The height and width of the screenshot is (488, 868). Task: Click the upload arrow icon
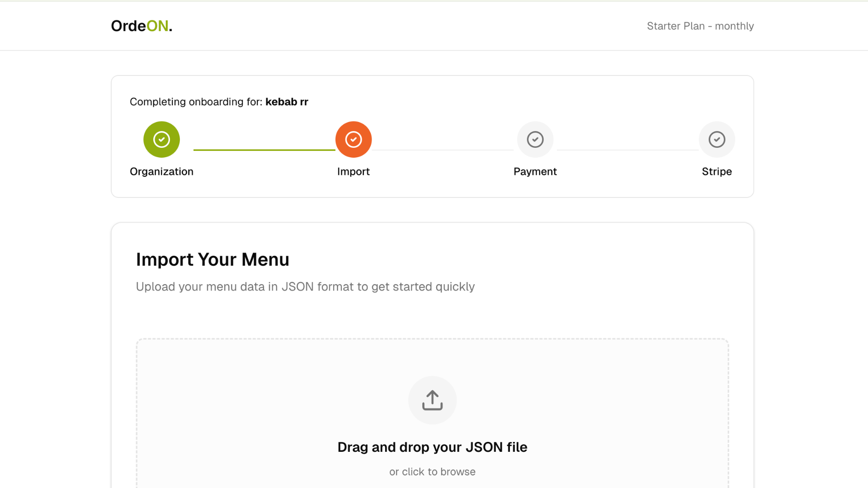[x=432, y=400]
